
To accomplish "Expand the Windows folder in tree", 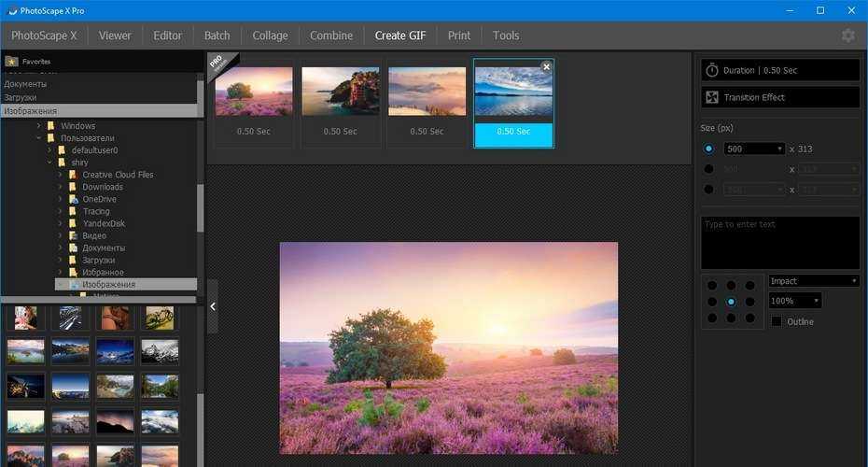I will [x=39, y=126].
